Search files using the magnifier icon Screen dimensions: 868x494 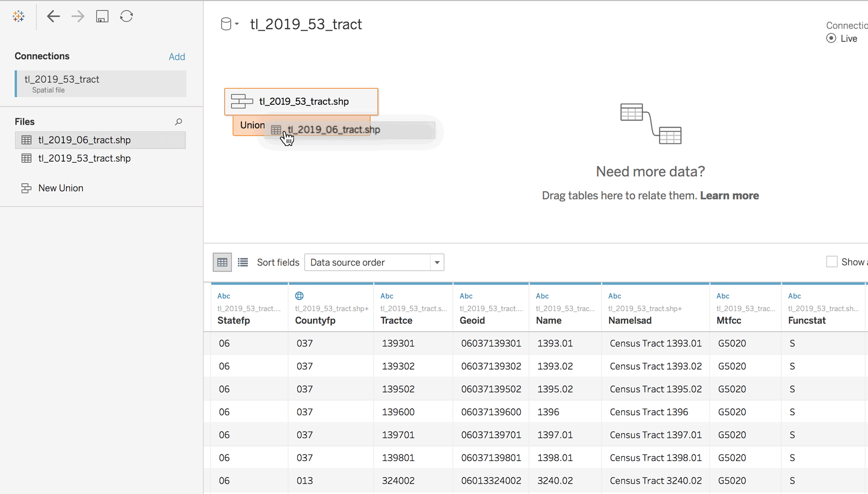coord(178,122)
